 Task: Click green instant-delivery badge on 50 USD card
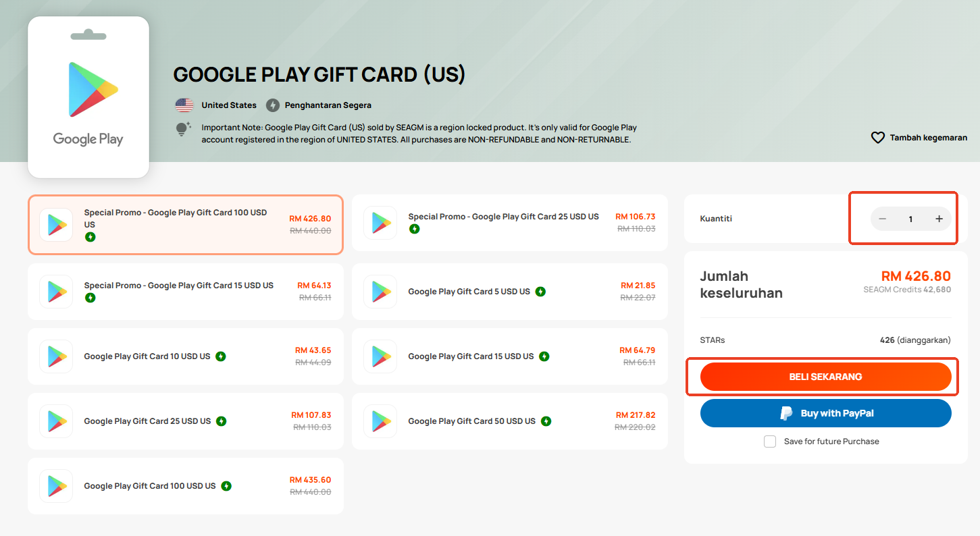point(546,421)
